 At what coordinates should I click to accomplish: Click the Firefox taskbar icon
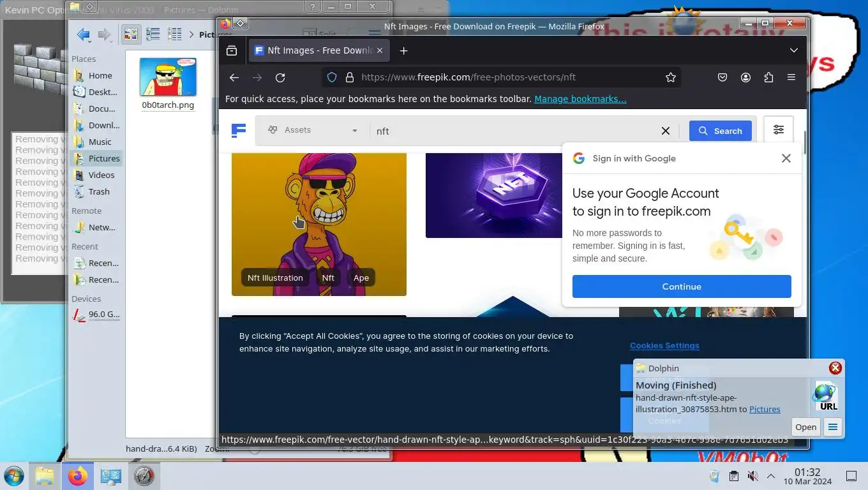coord(78,476)
